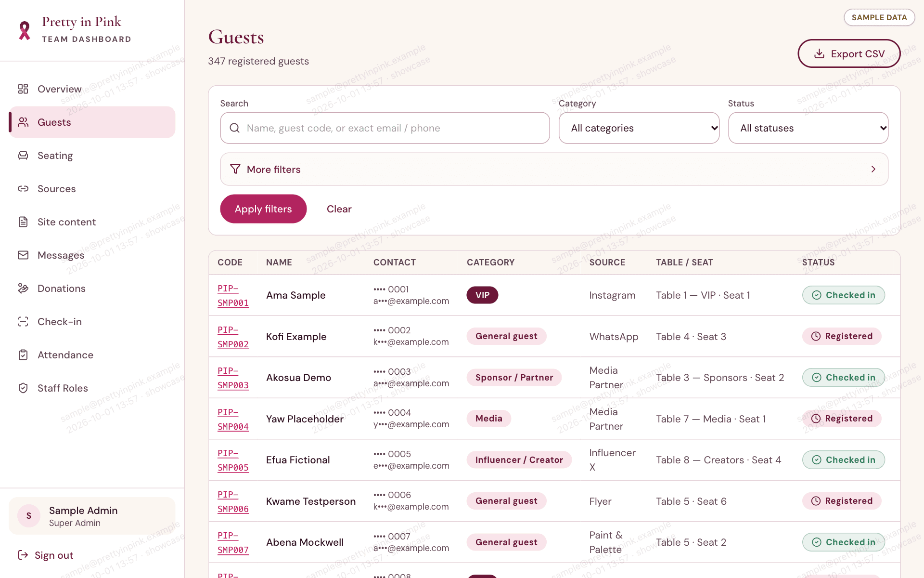Click Ama Sample's VIP category badge
924x578 pixels.
[482, 295]
